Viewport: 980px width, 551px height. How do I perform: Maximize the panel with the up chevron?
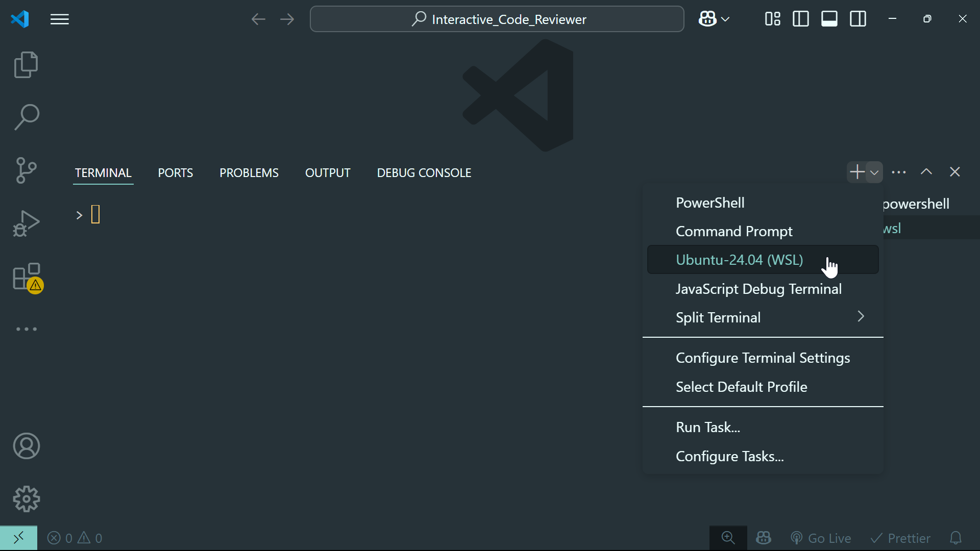pos(926,172)
